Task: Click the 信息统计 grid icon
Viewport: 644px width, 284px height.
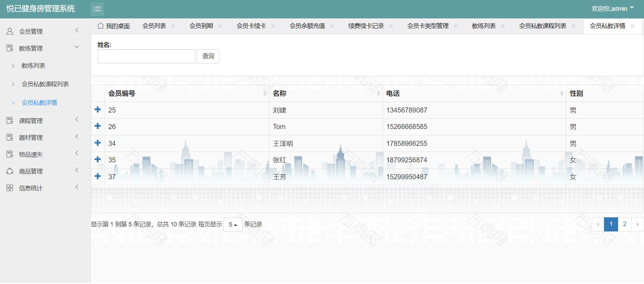Action: tap(10, 188)
